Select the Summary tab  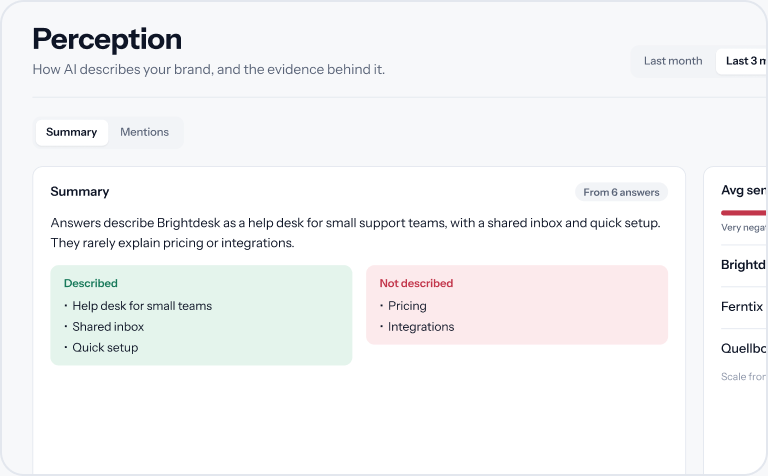(x=72, y=132)
